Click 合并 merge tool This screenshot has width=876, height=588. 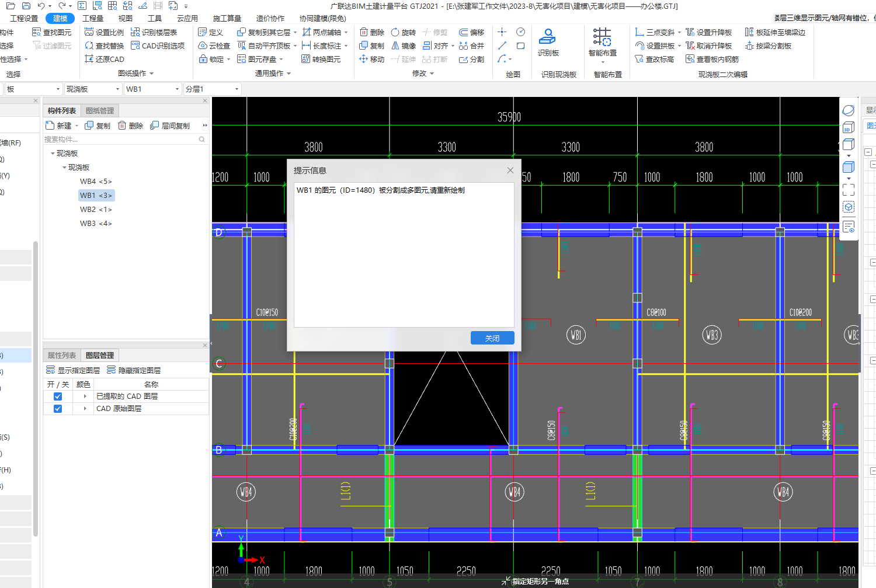(x=472, y=46)
